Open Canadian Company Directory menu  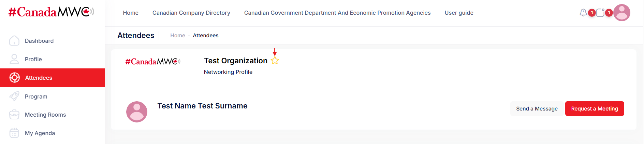tap(191, 13)
